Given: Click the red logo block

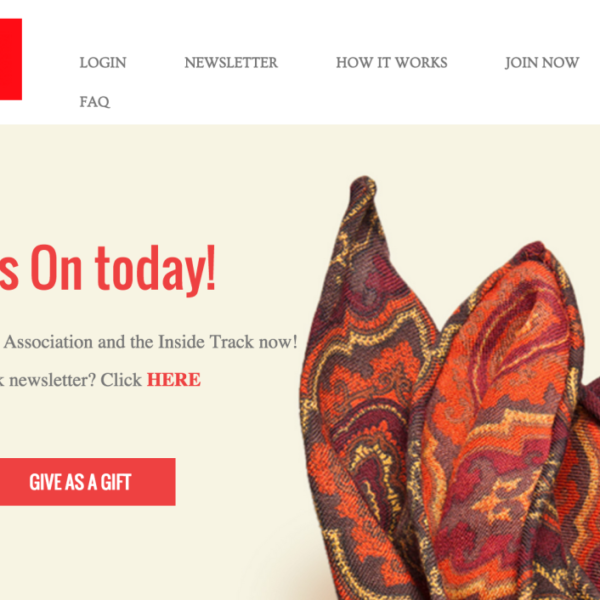Looking at the screenshot, I should 11,59.
